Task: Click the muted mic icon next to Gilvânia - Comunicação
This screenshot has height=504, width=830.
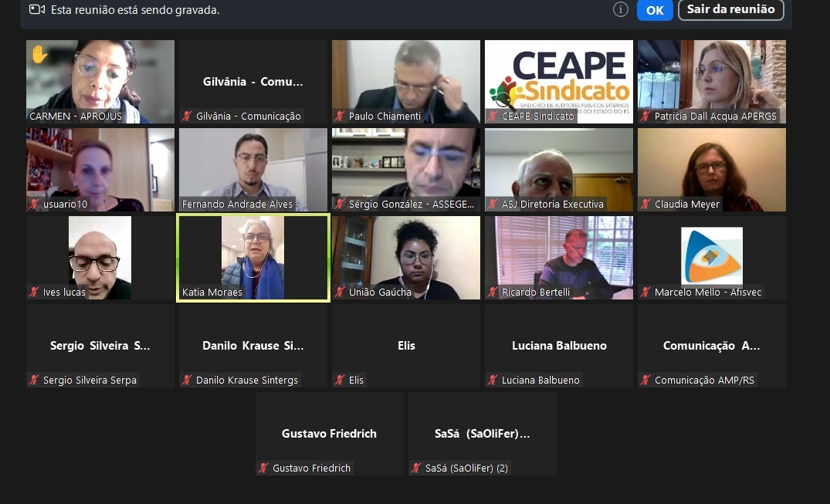Action: (x=187, y=116)
